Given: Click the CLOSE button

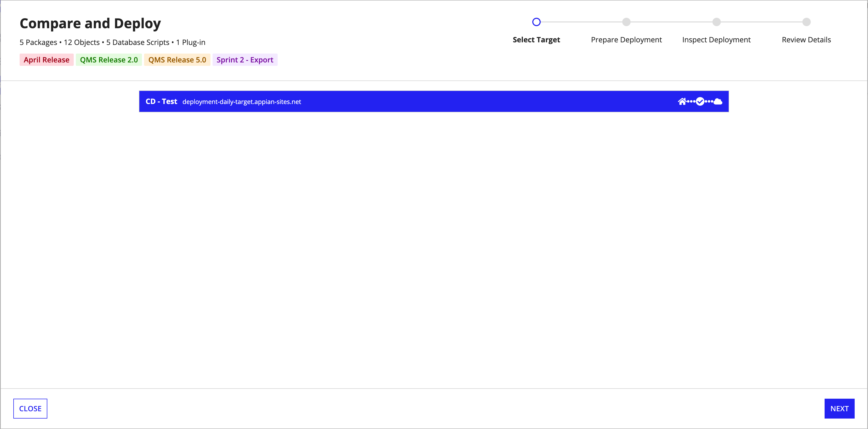Looking at the screenshot, I should [30, 408].
